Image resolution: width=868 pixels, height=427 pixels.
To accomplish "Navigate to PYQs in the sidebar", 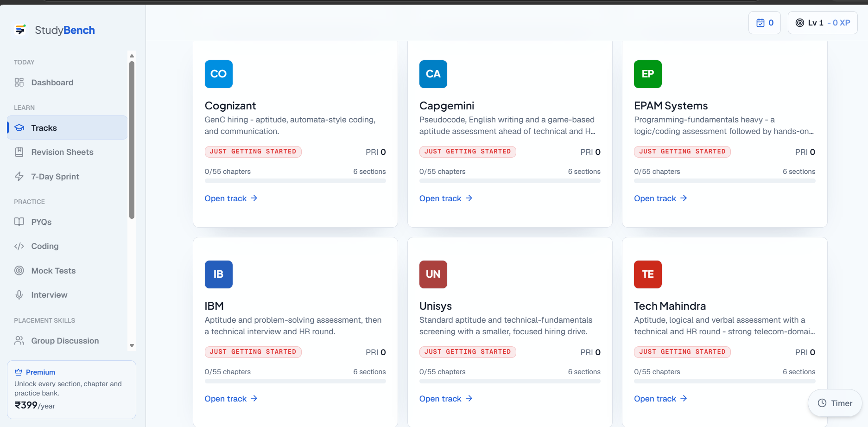I will tap(67, 222).
